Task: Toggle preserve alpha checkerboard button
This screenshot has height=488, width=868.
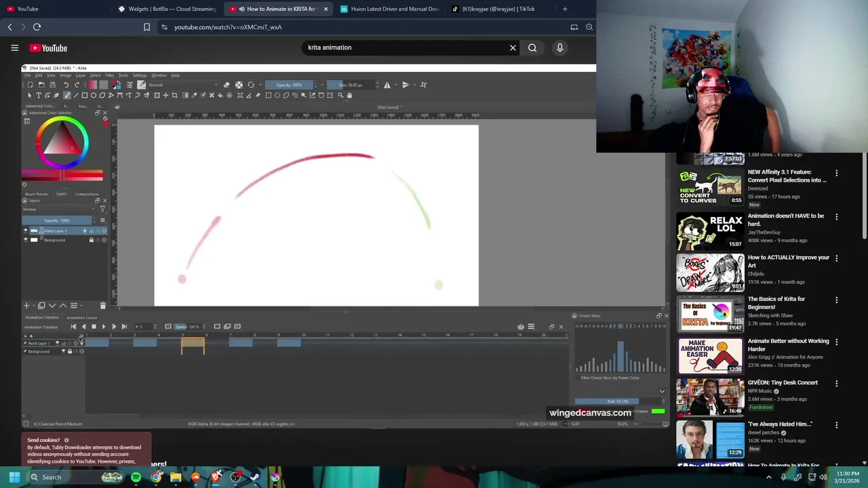Action: 239,85
